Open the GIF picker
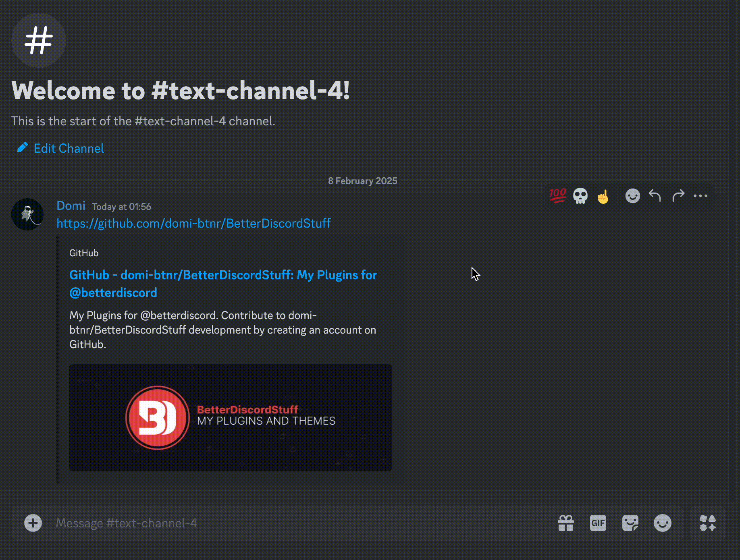This screenshot has height=560, width=740. click(598, 523)
